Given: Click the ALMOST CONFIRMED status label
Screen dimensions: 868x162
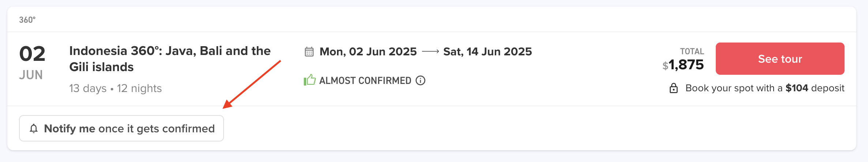Looking at the screenshot, I should pos(365,81).
